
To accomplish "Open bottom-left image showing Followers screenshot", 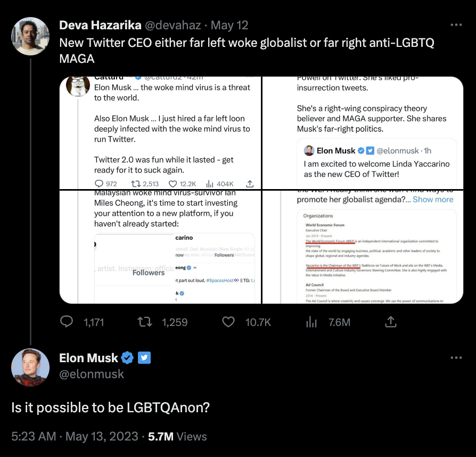I will (160, 247).
